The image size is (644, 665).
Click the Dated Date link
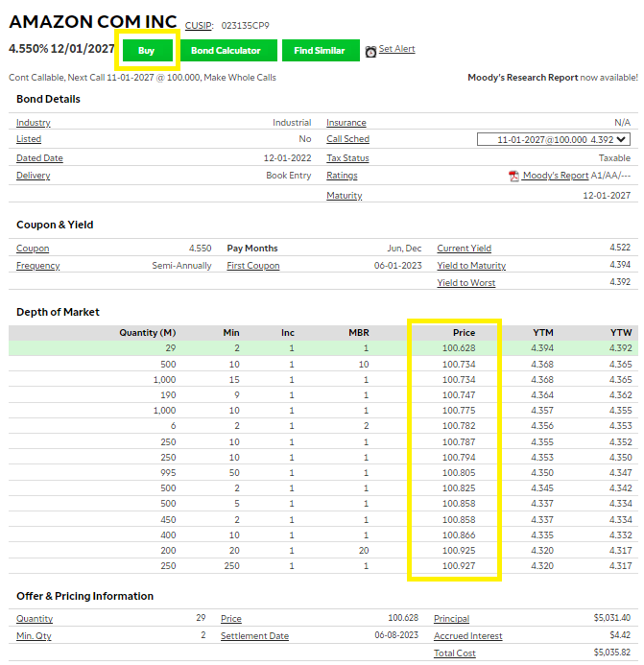point(39,158)
